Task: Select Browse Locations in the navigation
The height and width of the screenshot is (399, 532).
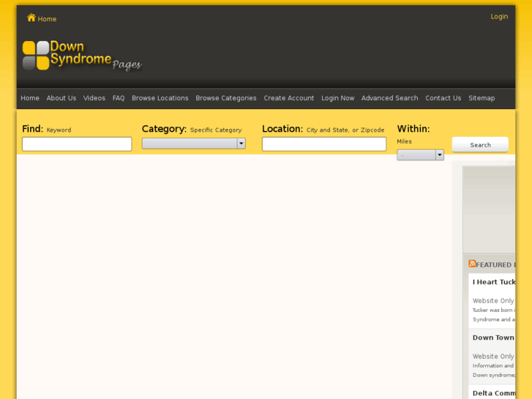Action: [160, 98]
